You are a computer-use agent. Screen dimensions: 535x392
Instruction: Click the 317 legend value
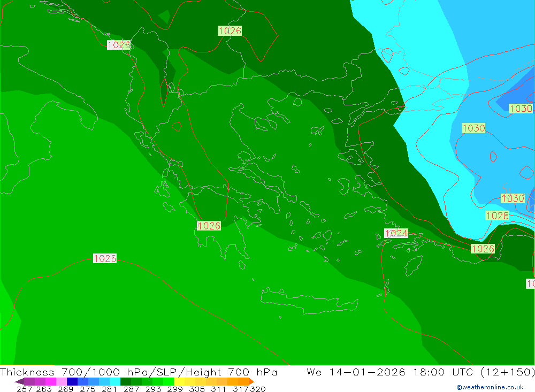(241, 389)
